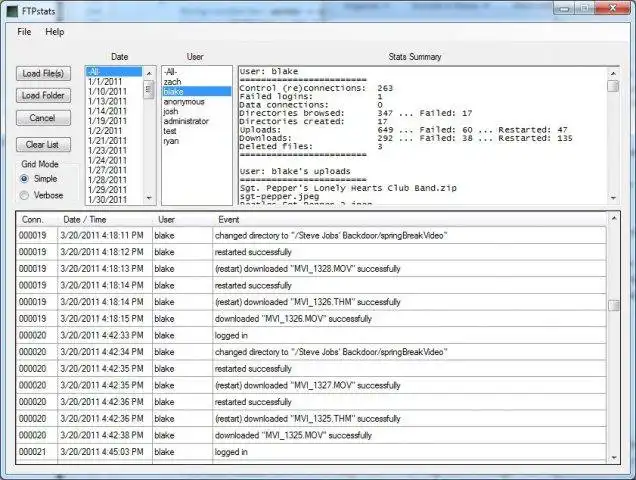
Task: Click the Stats Summary scroll down arrow
Action: pos(613,198)
